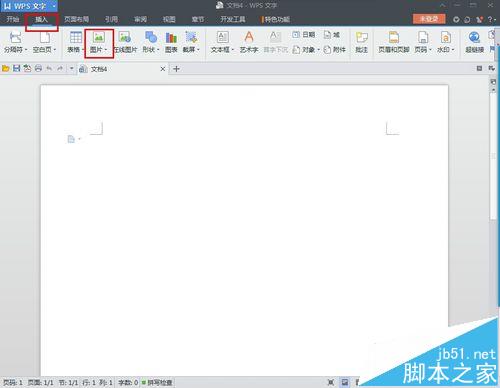This screenshot has height=388, width=500.
Task: Insert a hyperlink with 超链接
Action: [474, 42]
